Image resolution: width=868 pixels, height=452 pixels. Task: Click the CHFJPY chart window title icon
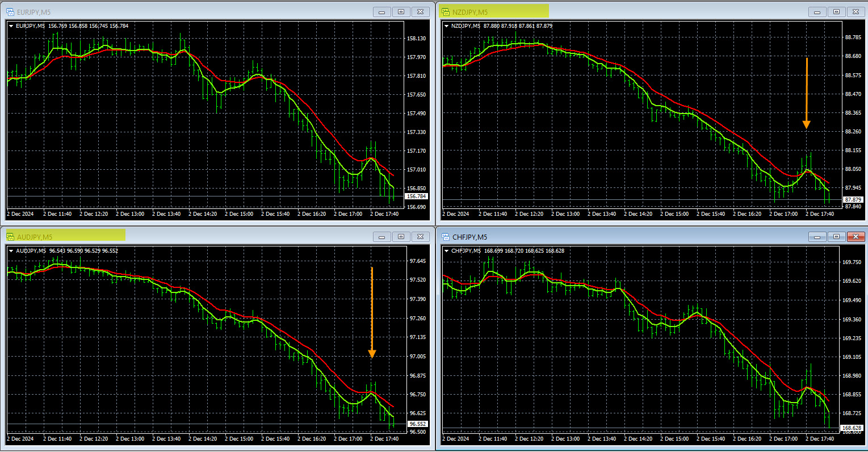click(x=445, y=237)
